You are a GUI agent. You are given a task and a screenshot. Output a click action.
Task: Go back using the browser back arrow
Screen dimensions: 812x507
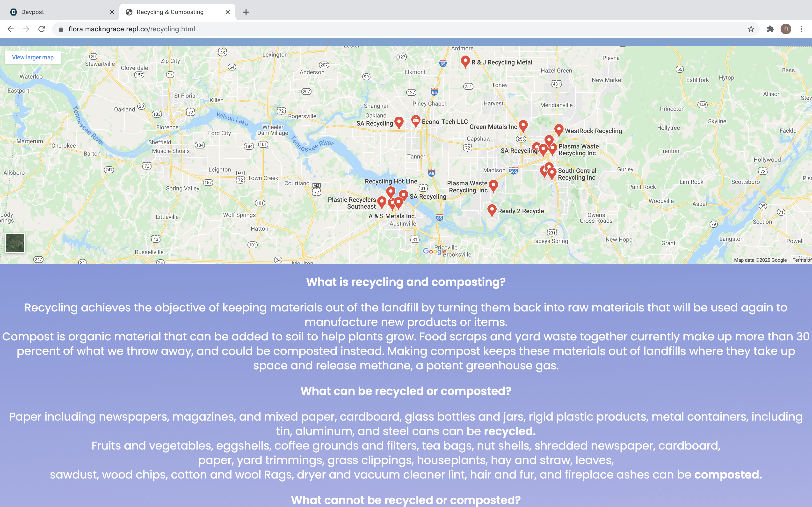11,29
